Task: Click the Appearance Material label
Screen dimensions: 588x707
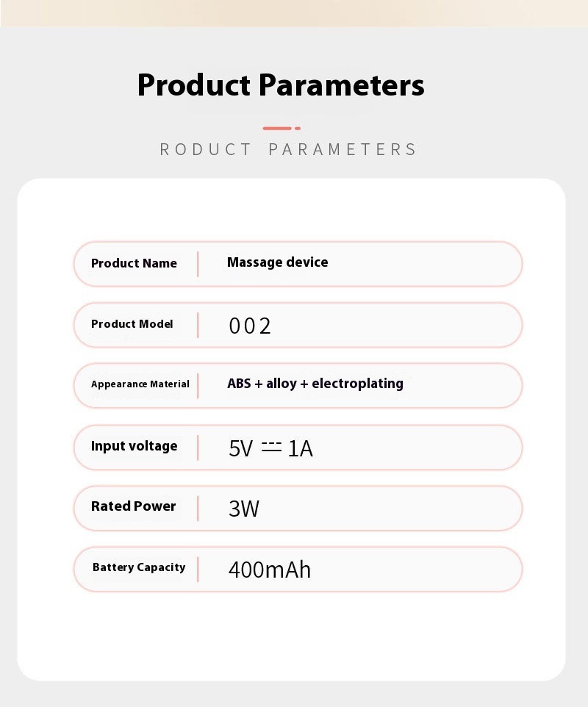Action: [140, 384]
